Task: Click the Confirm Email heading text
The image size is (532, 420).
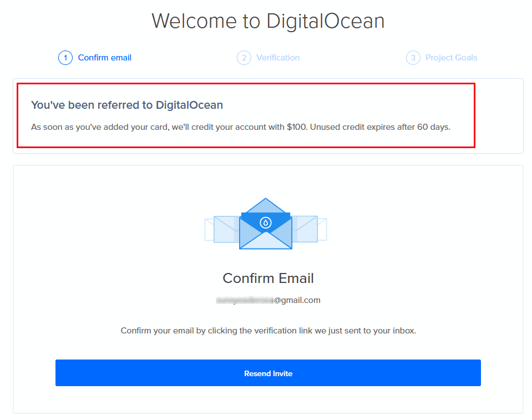Action: tap(268, 278)
